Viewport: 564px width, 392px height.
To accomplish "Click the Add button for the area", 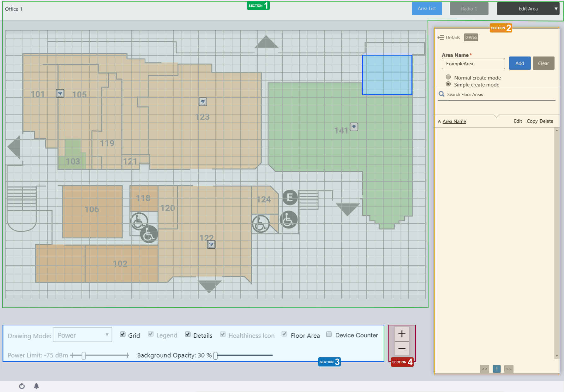I will [519, 63].
